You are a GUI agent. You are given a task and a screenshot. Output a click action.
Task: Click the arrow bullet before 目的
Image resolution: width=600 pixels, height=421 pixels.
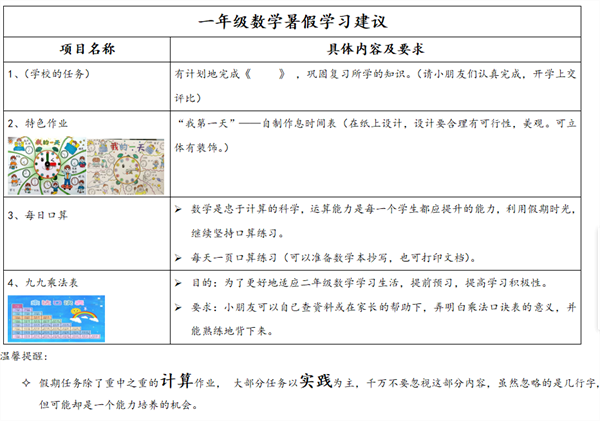click(x=178, y=283)
